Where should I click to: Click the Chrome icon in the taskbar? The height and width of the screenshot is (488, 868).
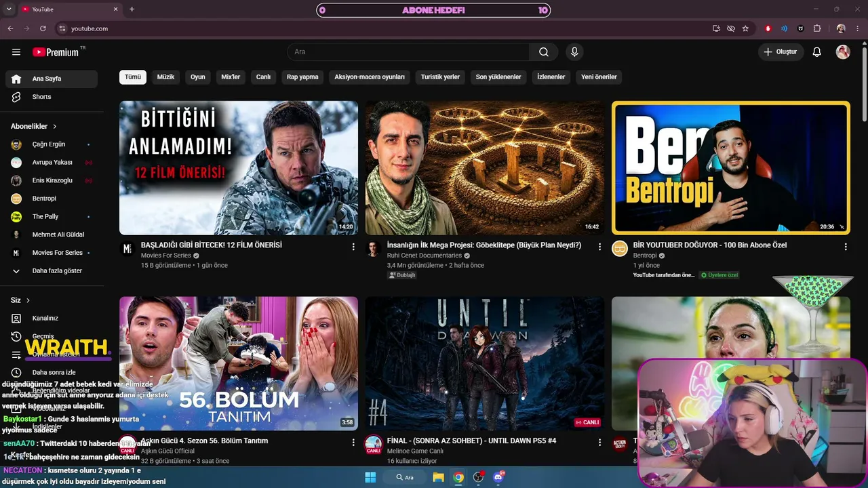[x=459, y=477]
